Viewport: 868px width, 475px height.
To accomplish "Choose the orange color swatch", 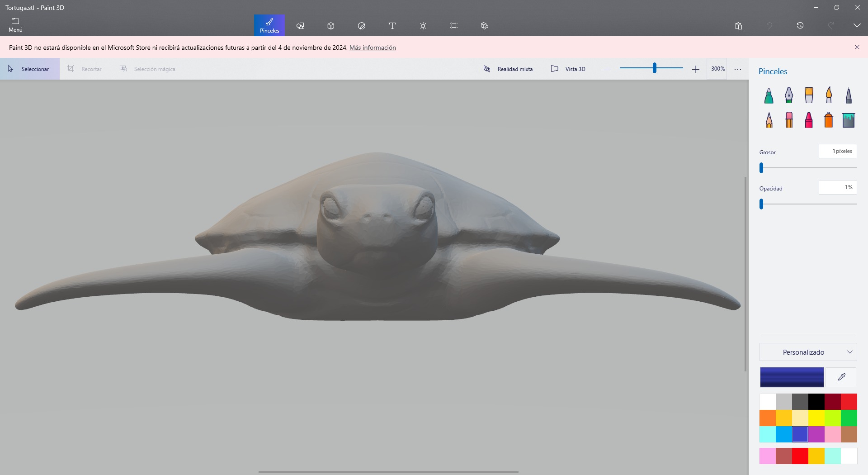I will [x=768, y=418].
